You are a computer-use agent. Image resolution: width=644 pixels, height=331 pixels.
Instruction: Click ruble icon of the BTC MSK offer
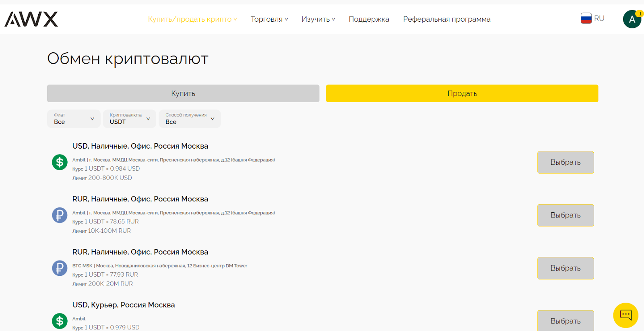60,268
